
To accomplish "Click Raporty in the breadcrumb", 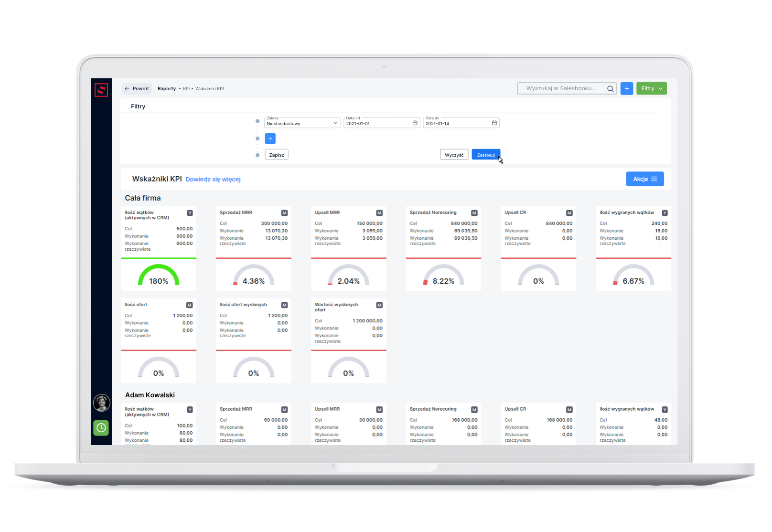I will (167, 89).
